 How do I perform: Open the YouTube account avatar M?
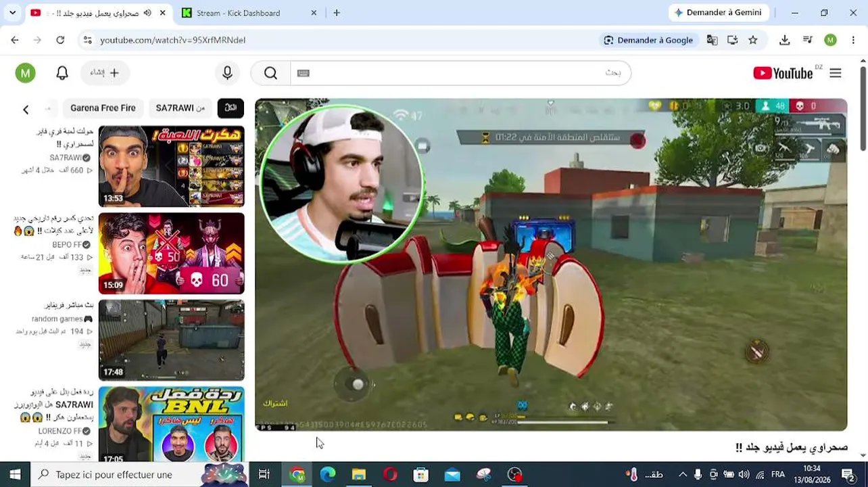click(x=25, y=73)
